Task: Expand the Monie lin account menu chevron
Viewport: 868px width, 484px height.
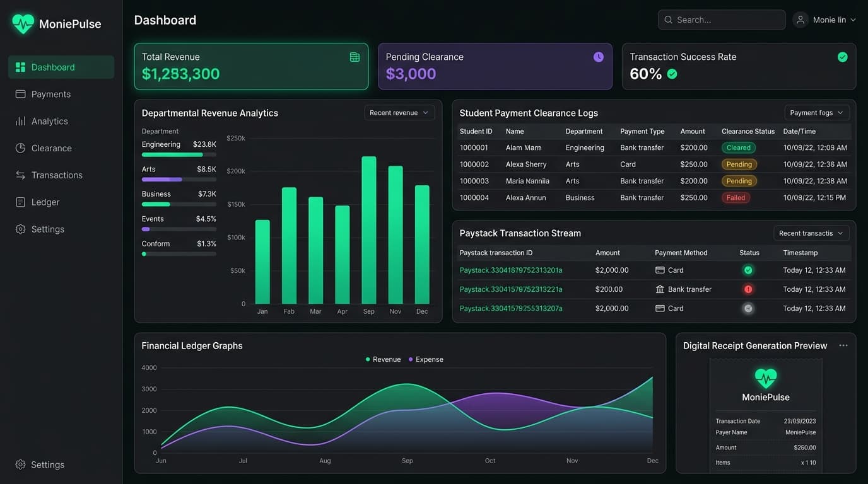Action: [x=853, y=20]
